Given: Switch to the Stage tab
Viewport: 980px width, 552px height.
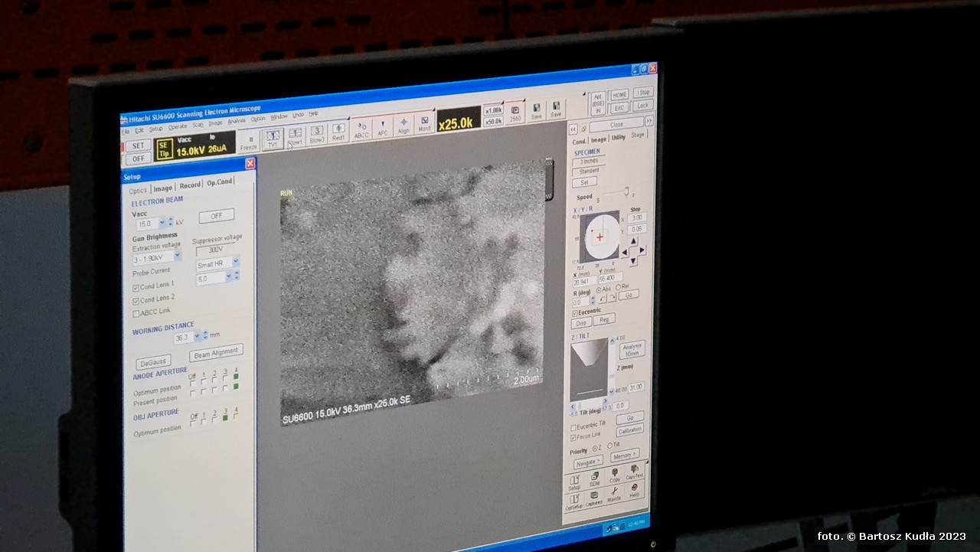Looking at the screenshot, I should [637, 135].
